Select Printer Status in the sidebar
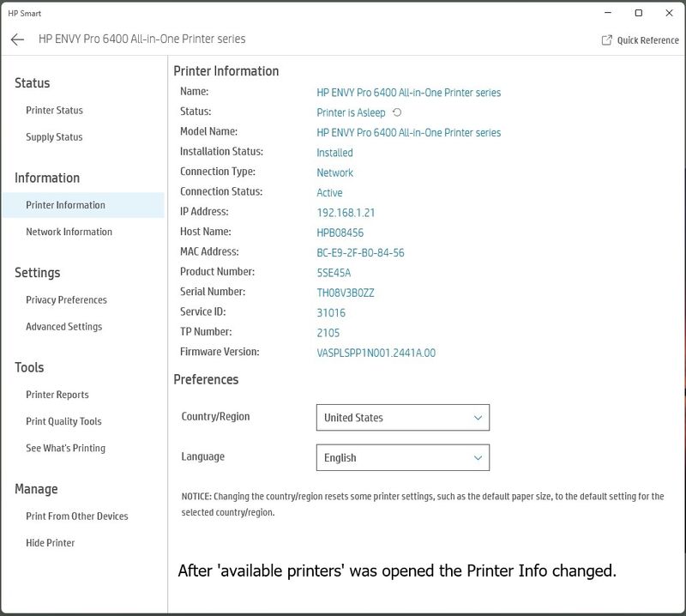 (54, 111)
